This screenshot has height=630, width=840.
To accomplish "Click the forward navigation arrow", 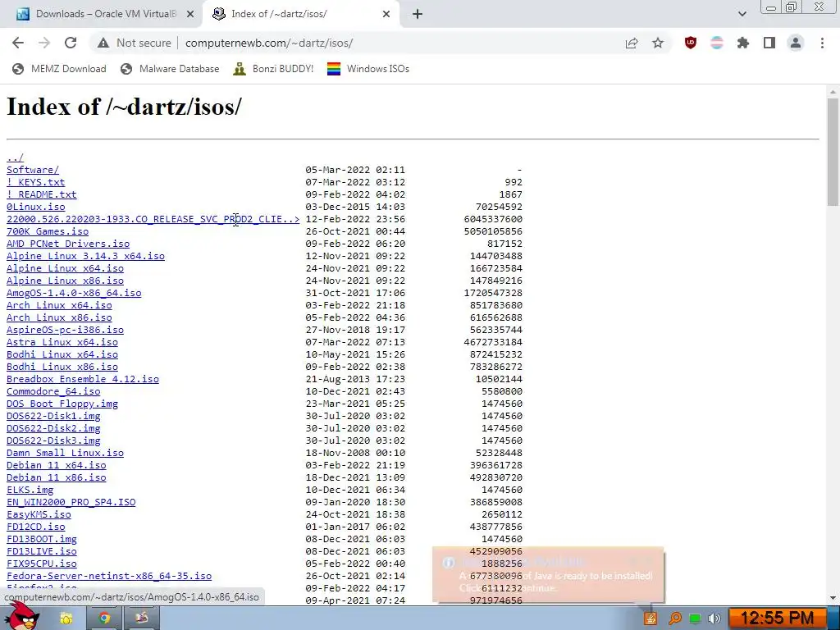I will pos(44,43).
